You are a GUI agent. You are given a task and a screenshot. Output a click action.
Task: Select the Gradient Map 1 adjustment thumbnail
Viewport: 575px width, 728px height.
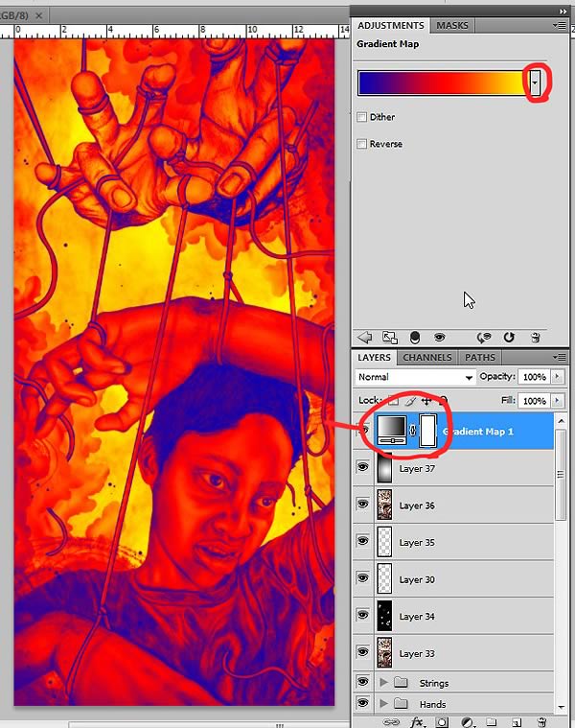tap(392, 430)
